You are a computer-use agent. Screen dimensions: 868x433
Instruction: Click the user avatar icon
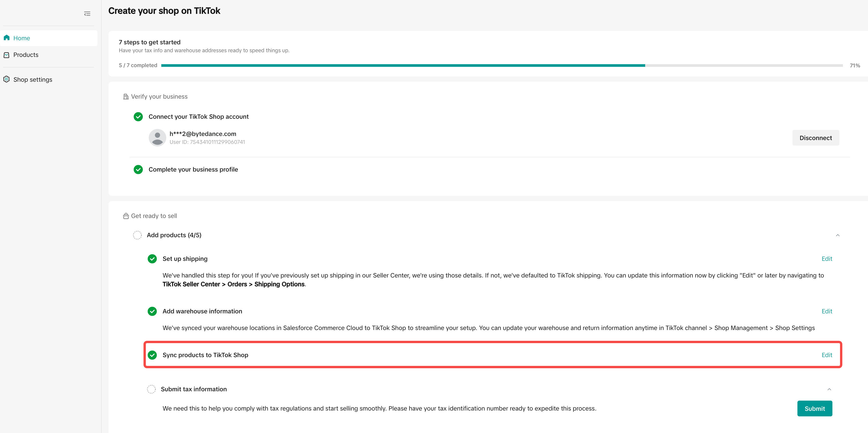coord(157,137)
